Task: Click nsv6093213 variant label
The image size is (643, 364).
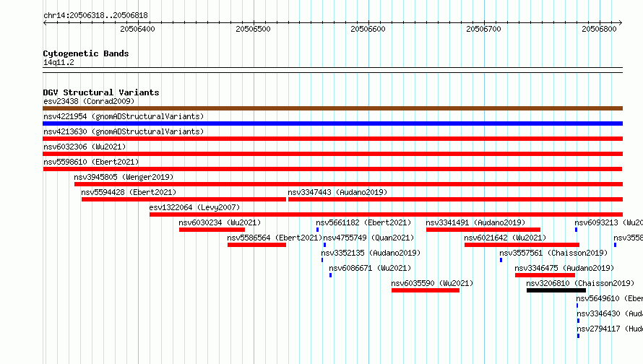Action: (x=608, y=222)
